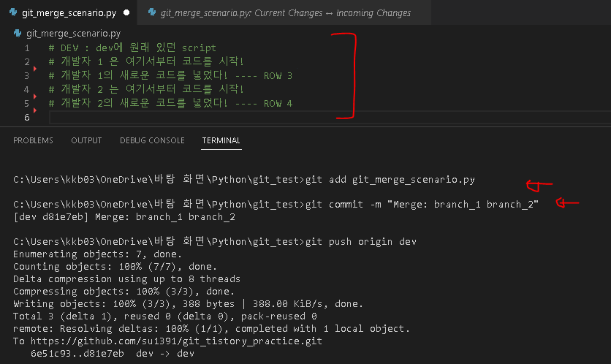Click 'Total 3 (delta 1), reused 0' line
Screen dimensions: 611x364
click(165, 316)
